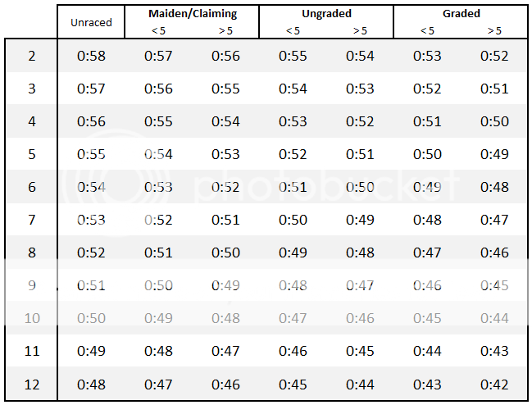Click Graded '< 5' time in row 3

point(427,89)
